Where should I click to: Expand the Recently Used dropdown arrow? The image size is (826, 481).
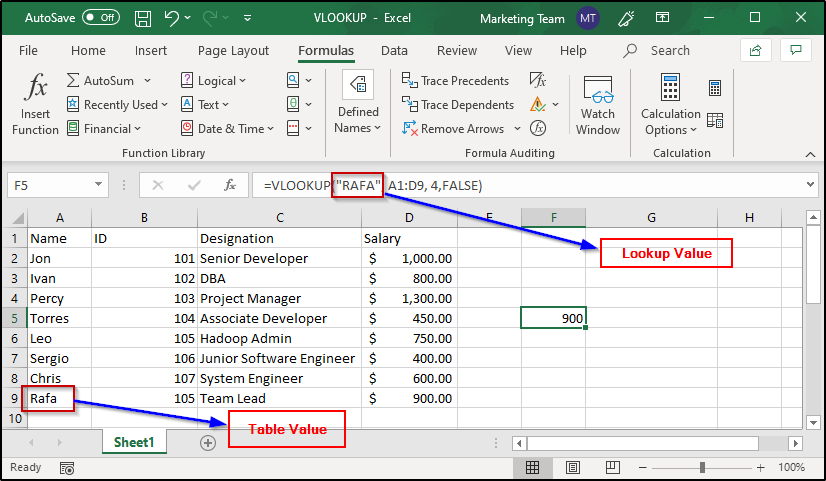tap(164, 104)
